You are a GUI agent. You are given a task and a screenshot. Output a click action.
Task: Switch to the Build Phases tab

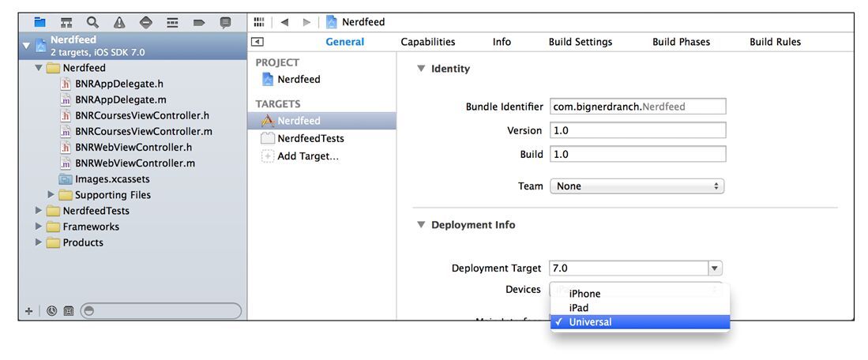point(681,42)
